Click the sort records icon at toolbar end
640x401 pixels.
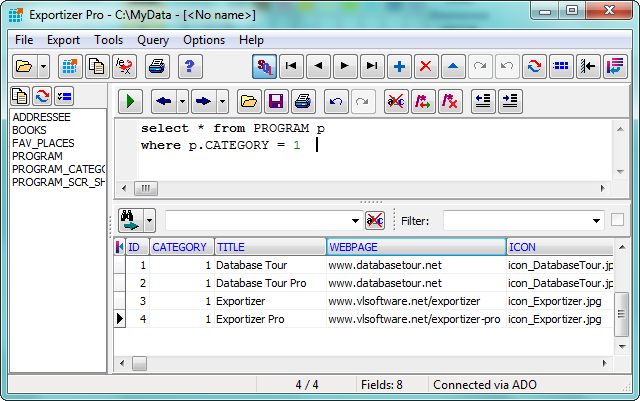pos(615,66)
